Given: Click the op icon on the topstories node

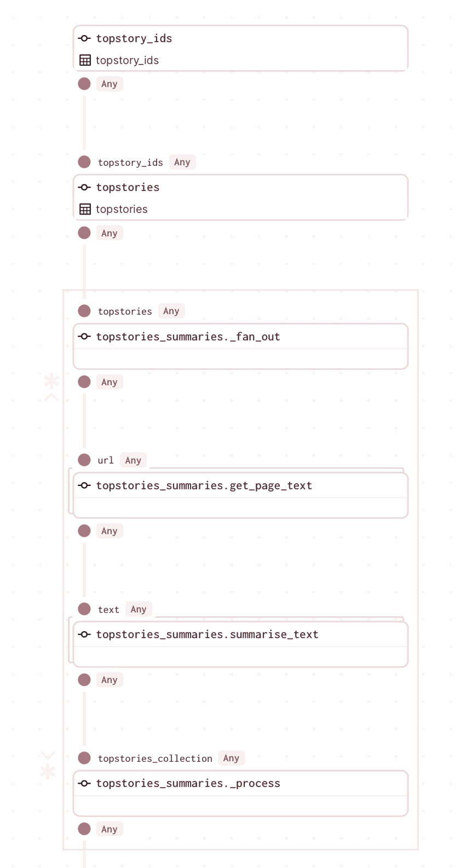Looking at the screenshot, I should click(84, 187).
